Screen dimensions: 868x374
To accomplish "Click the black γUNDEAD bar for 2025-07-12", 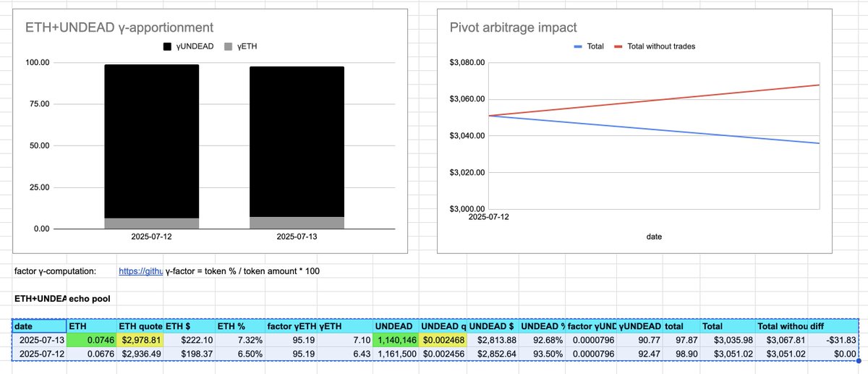I will tap(151, 141).
